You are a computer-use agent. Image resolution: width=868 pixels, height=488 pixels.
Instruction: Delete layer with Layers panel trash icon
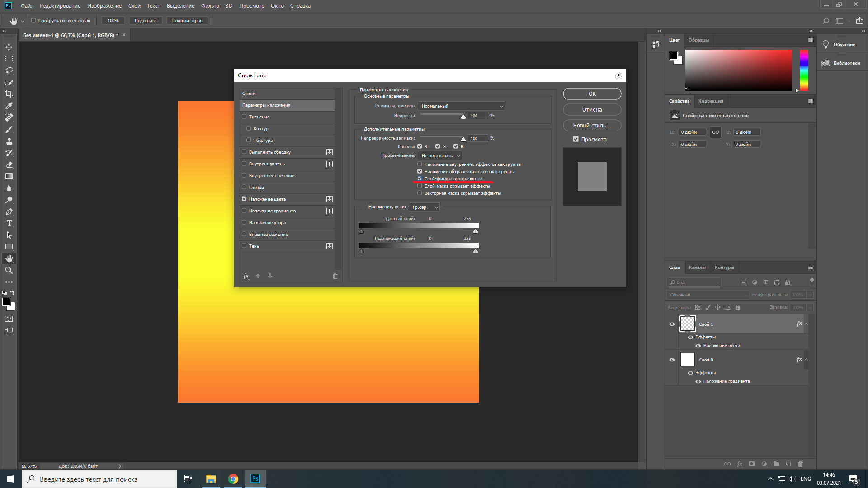tap(800, 464)
